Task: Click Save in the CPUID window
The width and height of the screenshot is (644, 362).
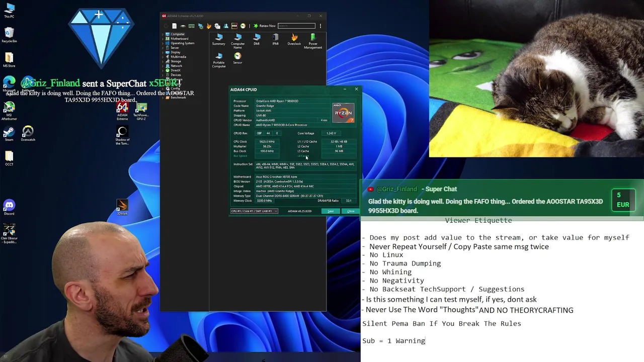Action: 331,211
